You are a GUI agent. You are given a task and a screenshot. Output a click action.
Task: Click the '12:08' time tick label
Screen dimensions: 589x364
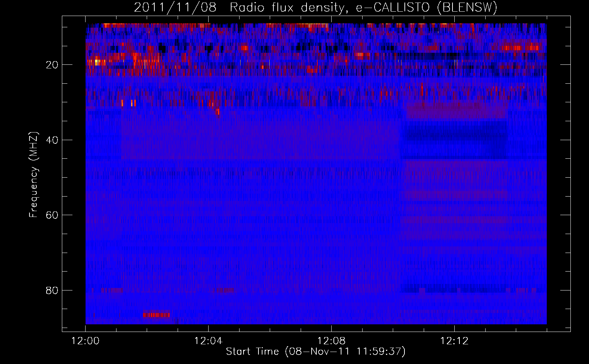point(331,341)
